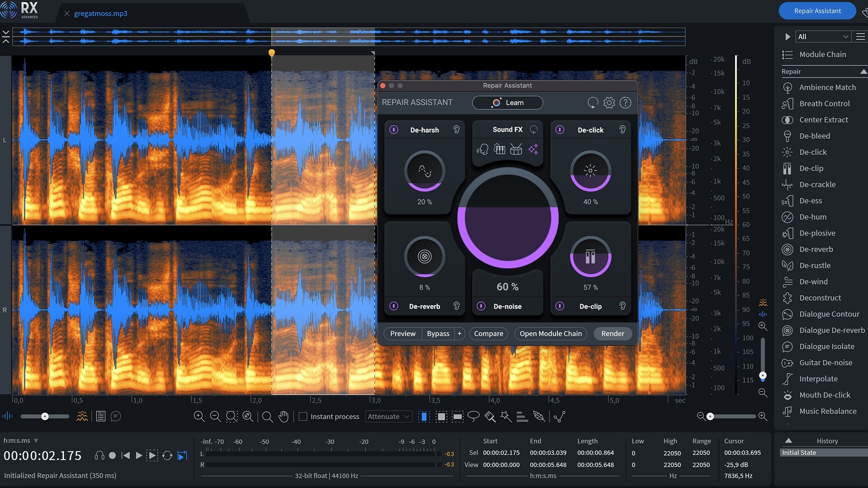Select the Grab hand tool
868x488 pixels.
click(283, 417)
